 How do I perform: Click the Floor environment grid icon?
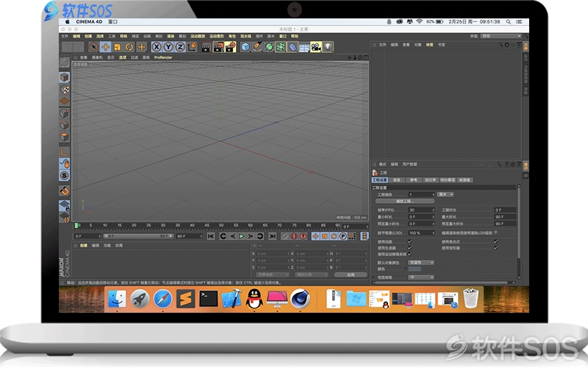(x=304, y=47)
